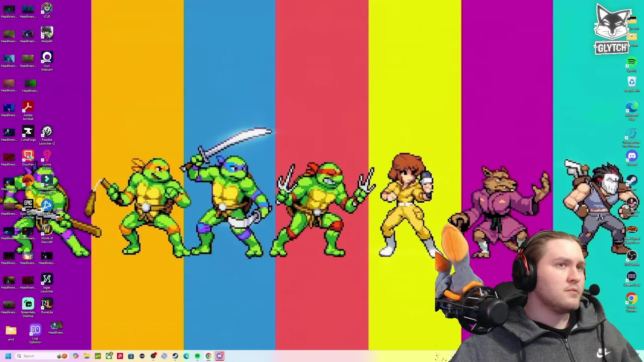Screen dimensions: 644x362
Task: Open the Xbox app on the taskbar
Action: (x=109, y=356)
